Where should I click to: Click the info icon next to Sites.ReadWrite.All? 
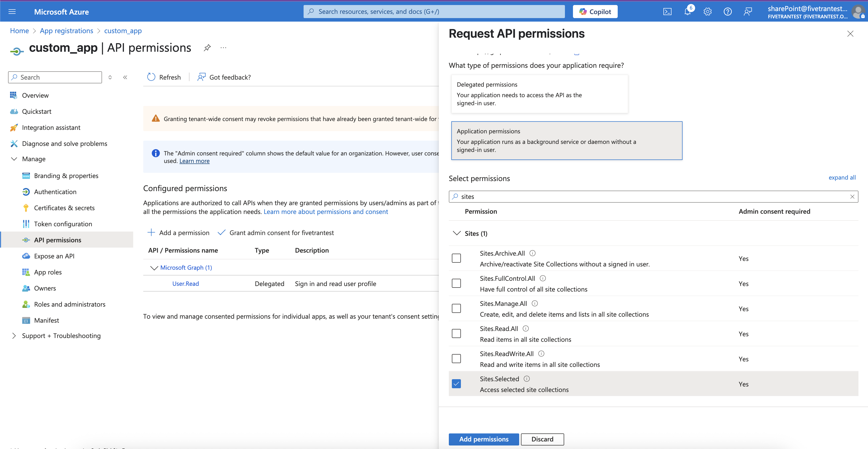[541, 353]
